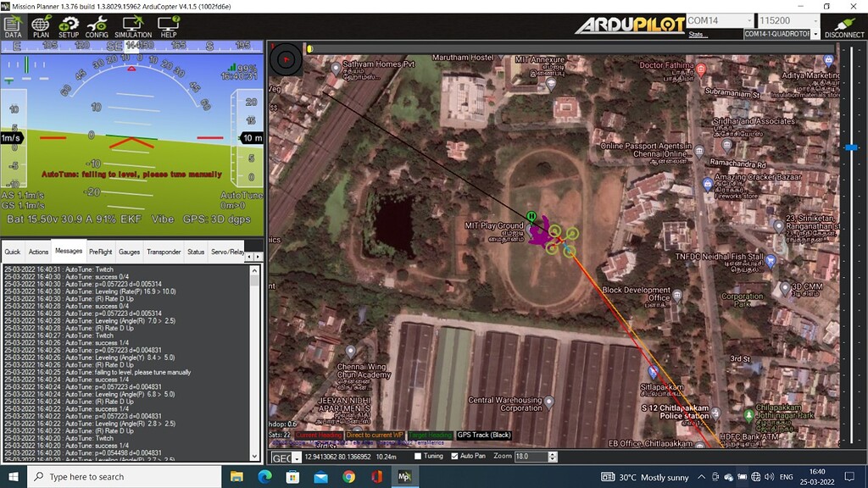Open Mission Planner from the taskbar

(x=404, y=476)
